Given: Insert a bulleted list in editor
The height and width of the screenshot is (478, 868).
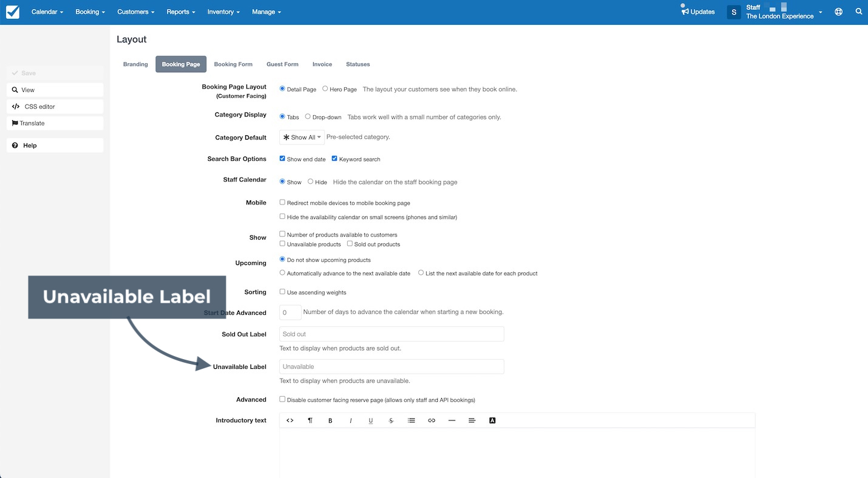Looking at the screenshot, I should 412,420.
